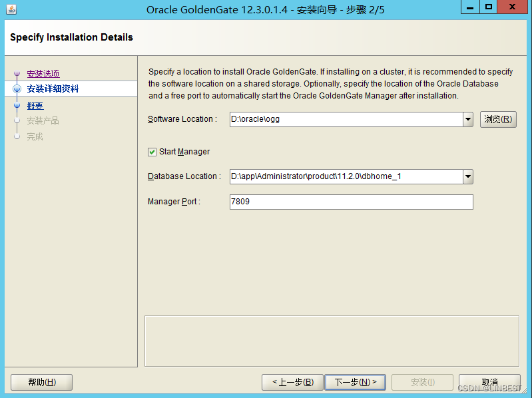Click the 帮助(H) help button

tap(42, 383)
